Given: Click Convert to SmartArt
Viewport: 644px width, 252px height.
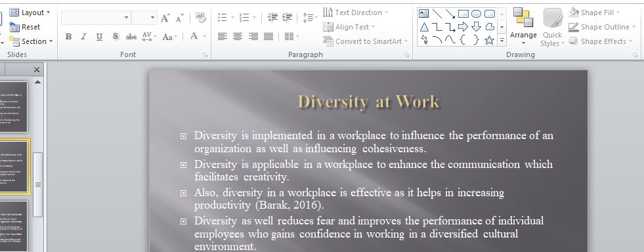Looking at the screenshot, I should tap(366, 41).
